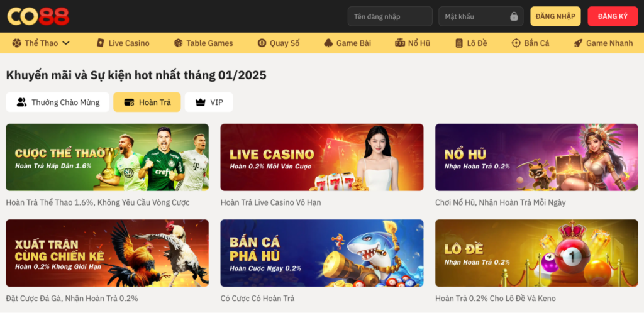Screen dimensions: 644x313
Task: Click the CO88 logo
Action: 38,16
